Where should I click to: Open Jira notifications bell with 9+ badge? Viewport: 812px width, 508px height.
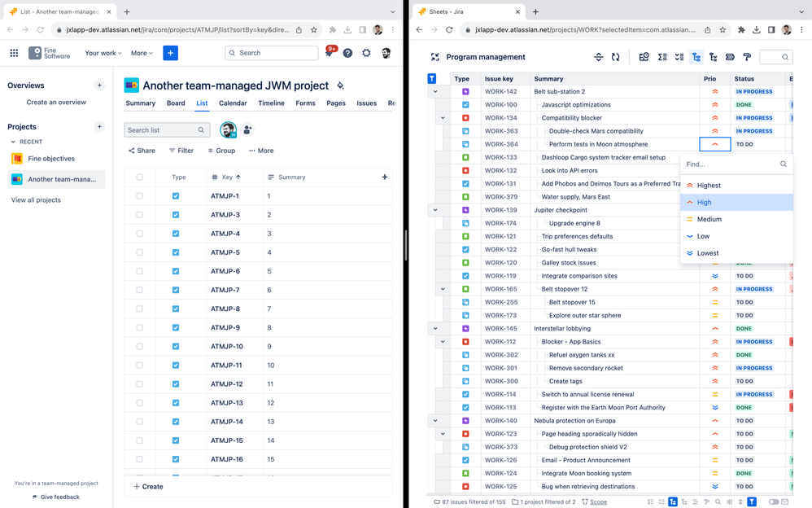329,52
